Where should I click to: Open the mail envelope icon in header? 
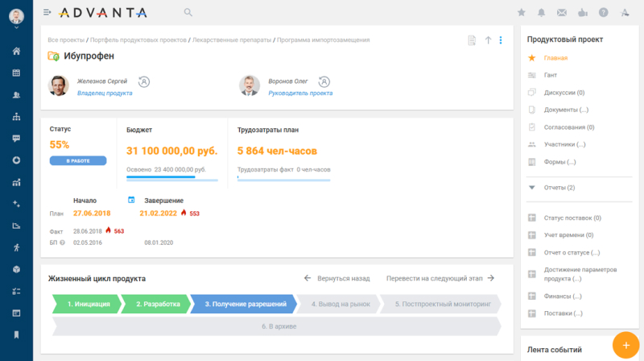click(x=562, y=13)
